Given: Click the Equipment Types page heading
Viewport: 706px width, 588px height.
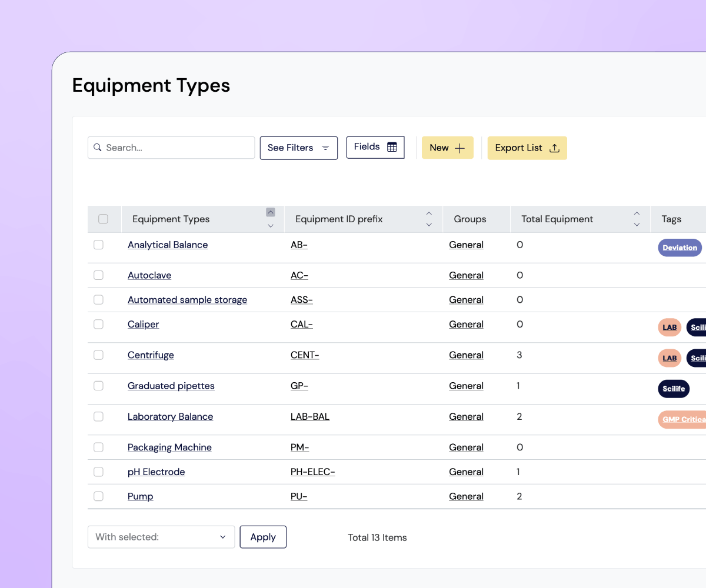Looking at the screenshot, I should pyautogui.click(x=151, y=86).
